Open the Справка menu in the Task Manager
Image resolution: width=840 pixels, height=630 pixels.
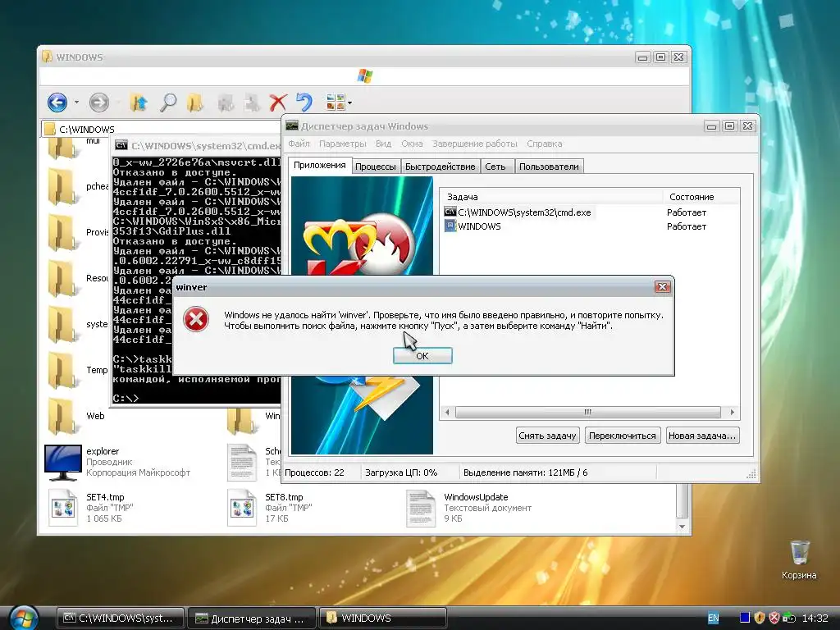[545, 144]
